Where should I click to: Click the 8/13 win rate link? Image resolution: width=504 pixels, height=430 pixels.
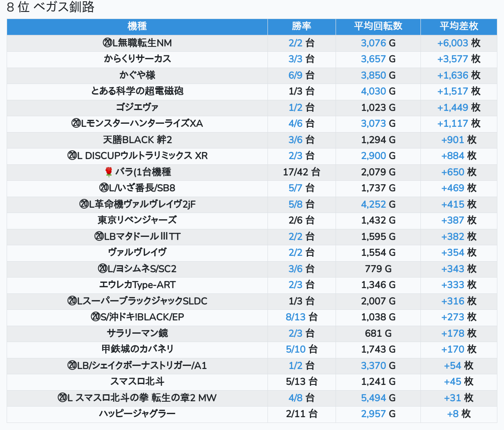click(x=295, y=317)
